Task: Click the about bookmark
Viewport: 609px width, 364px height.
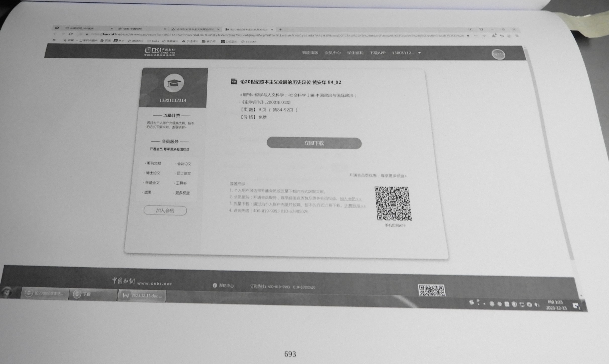Action: [249, 42]
